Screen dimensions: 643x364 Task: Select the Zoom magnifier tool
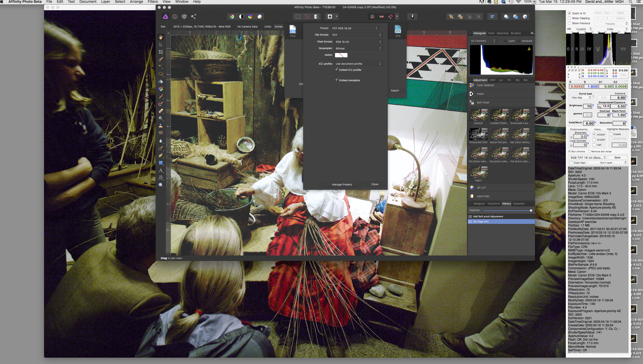pyautogui.click(x=161, y=185)
